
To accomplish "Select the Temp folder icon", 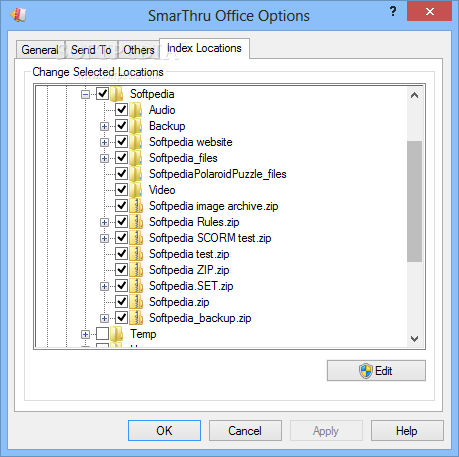I will pyautogui.click(x=117, y=334).
